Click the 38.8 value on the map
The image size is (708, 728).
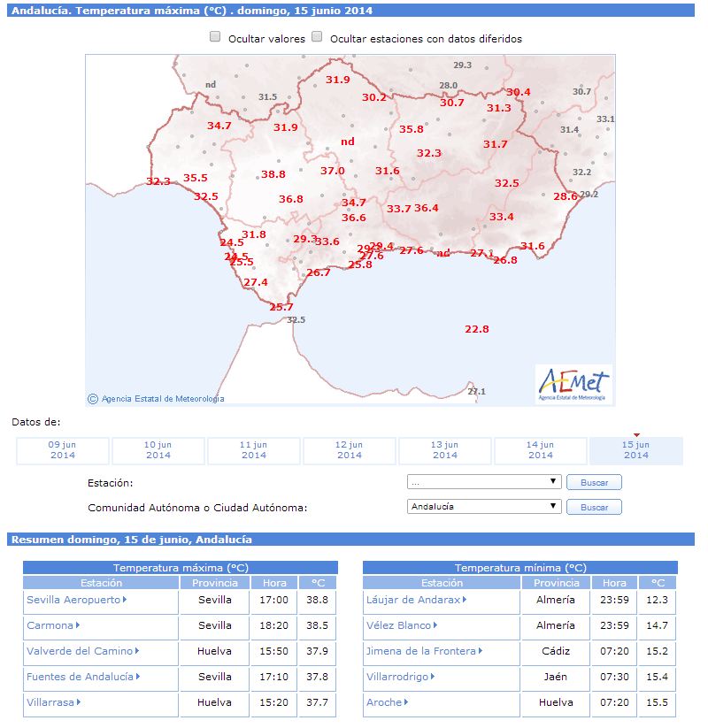click(x=273, y=174)
